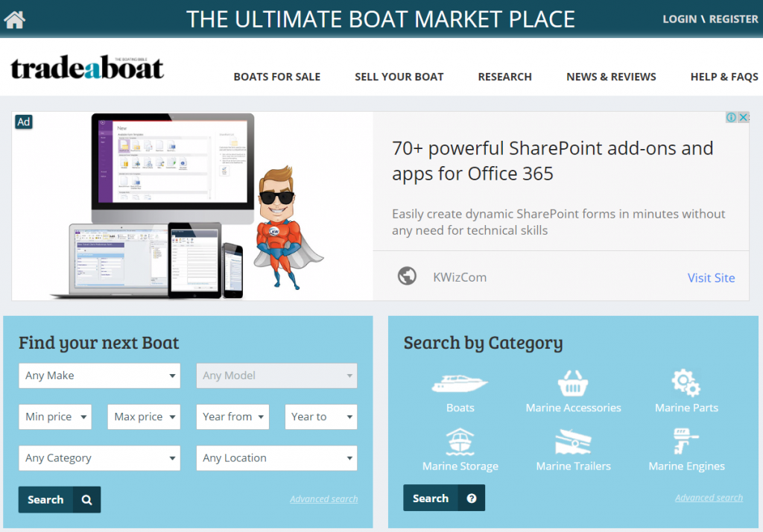This screenshot has height=532, width=763.
Task: Open the Any Make dropdown
Action: (x=99, y=376)
